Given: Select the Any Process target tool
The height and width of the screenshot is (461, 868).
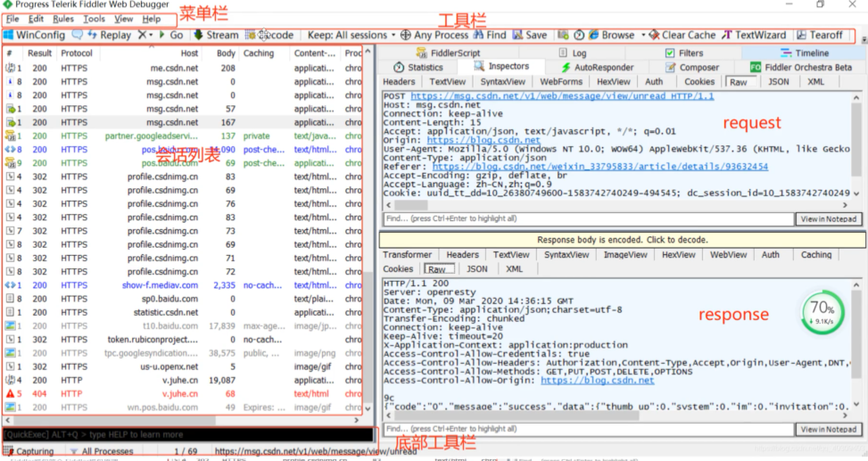Looking at the screenshot, I should pos(434,35).
